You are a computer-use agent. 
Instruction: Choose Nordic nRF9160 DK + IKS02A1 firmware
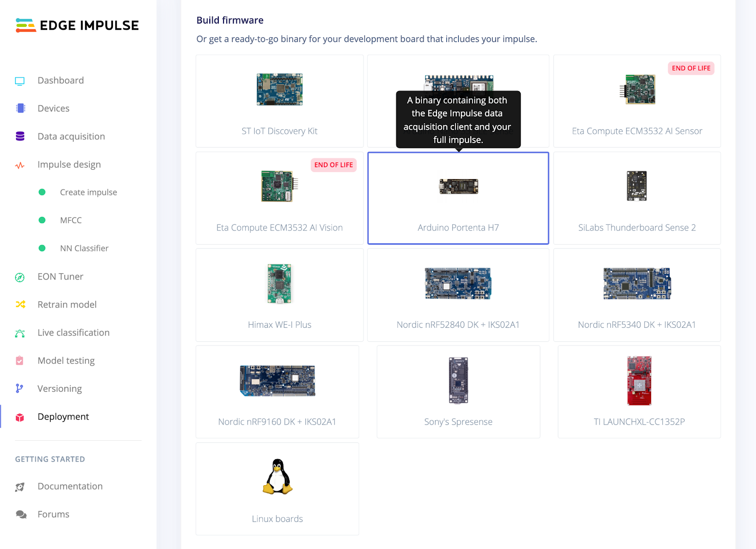coord(277,392)
